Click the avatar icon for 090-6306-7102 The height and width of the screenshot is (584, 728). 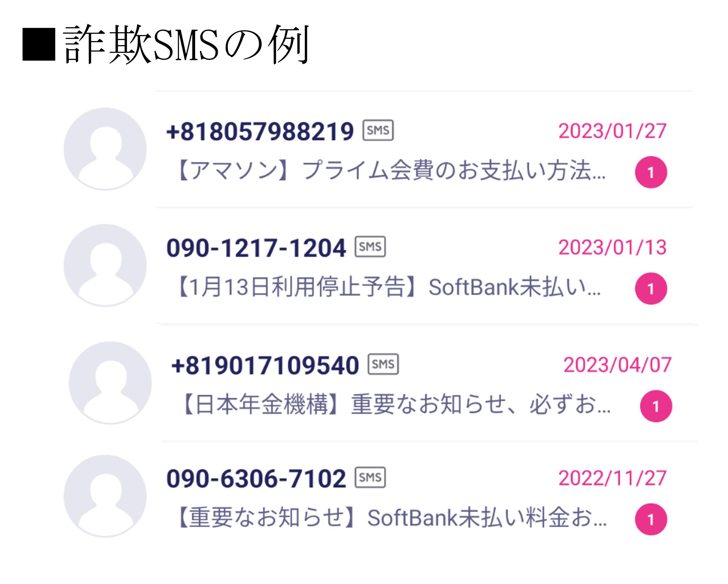[105, 496]
